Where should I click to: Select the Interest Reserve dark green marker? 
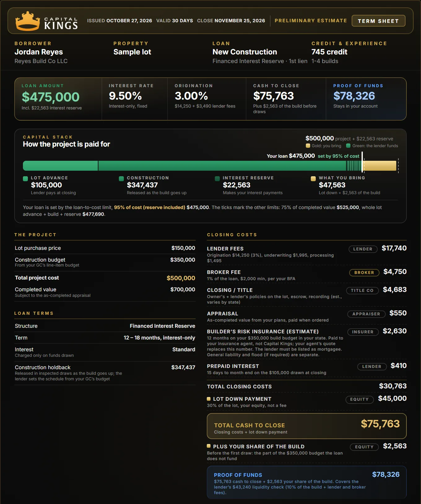pos(217,178)
